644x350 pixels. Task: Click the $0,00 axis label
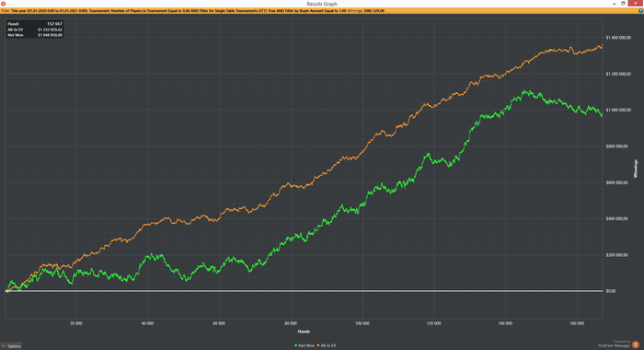(611, 291)
